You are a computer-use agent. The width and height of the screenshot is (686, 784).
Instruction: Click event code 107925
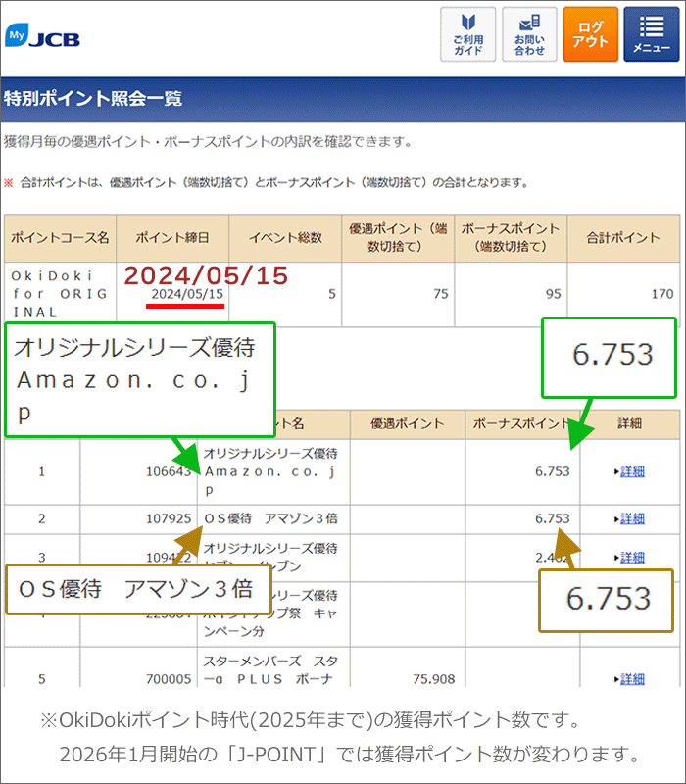pos(169,519)
